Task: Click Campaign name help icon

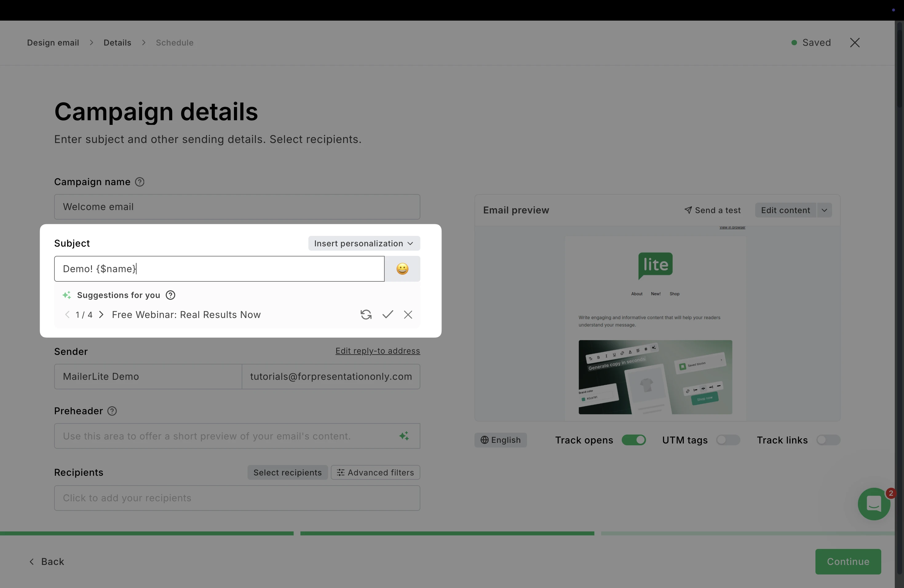Action: pos(140,182)
